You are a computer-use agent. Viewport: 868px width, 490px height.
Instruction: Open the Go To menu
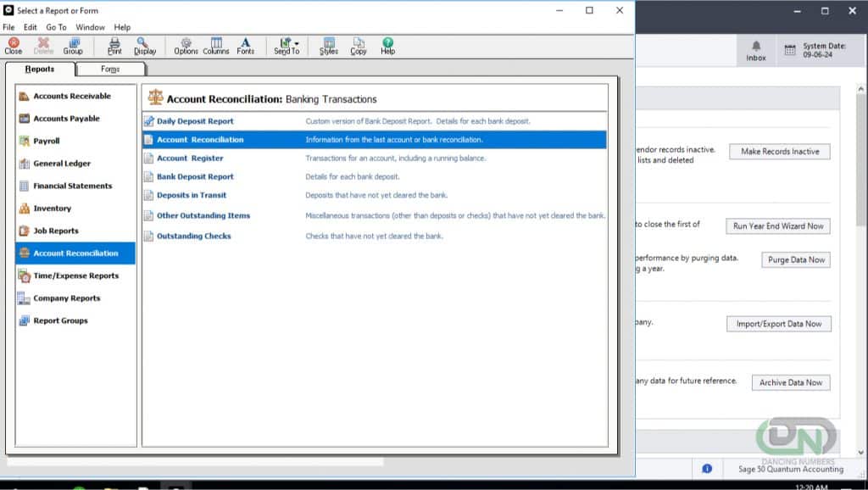point(56,27)
